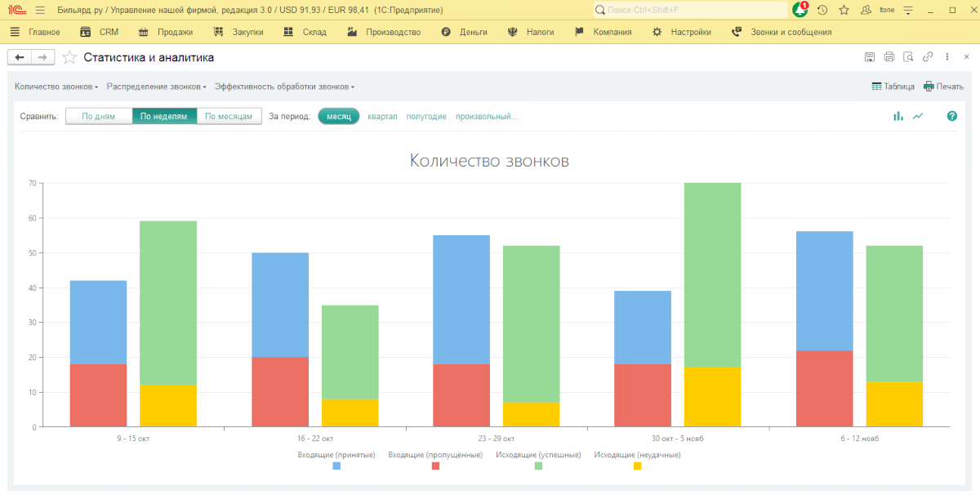The width and height of the screenshot is (980, 495).
Task: Open the 'Распределение звонков' dropdown
Action: tap(157, 87)
